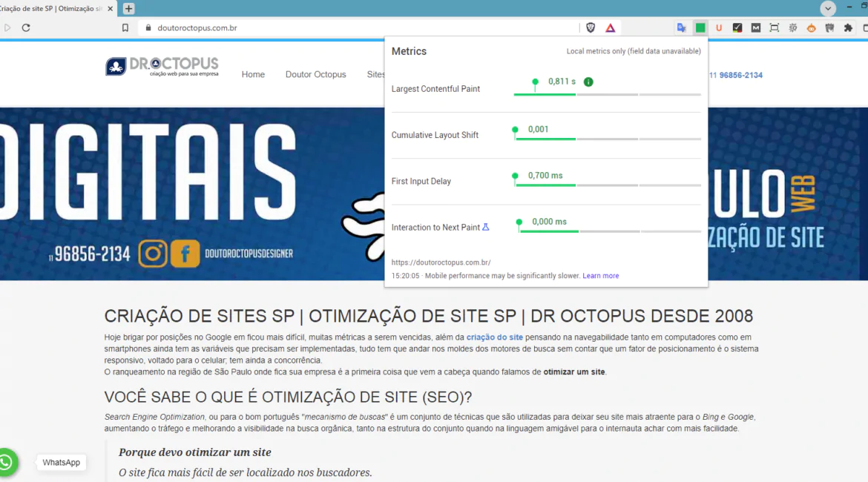Click inside the browser address bar

297,27
